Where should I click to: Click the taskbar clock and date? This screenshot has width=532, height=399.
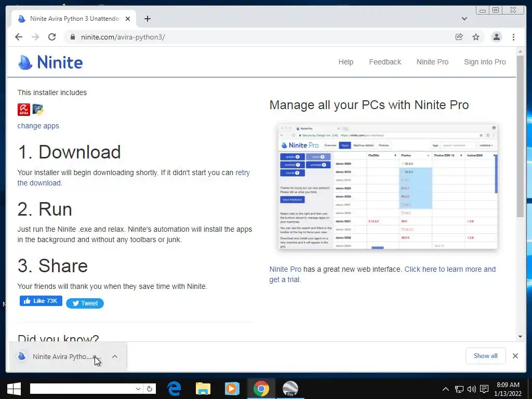[x=508, y=389]
